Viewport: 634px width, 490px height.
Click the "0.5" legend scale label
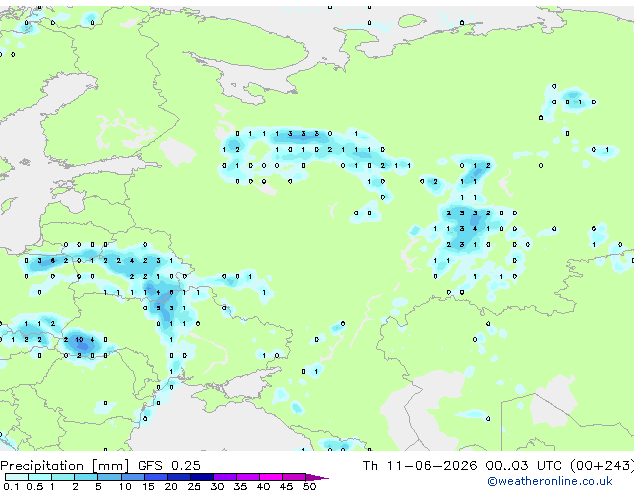point(35,486)
